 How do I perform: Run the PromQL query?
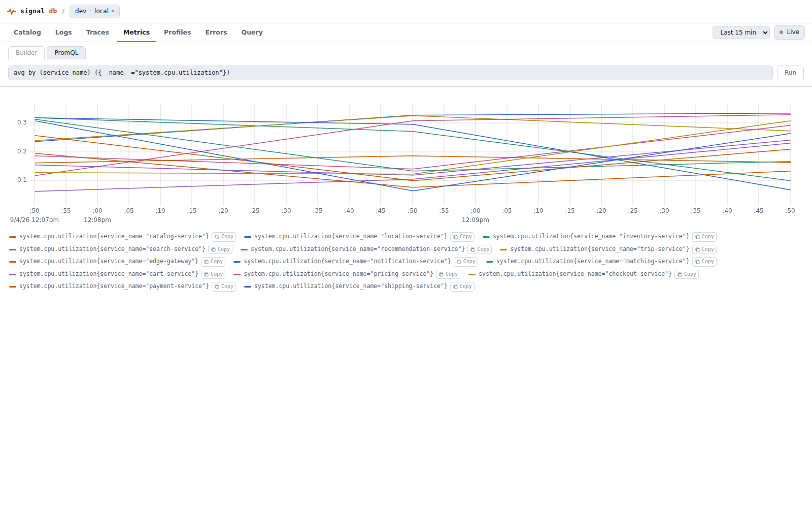pyautogui.click(x=790, y=73)
